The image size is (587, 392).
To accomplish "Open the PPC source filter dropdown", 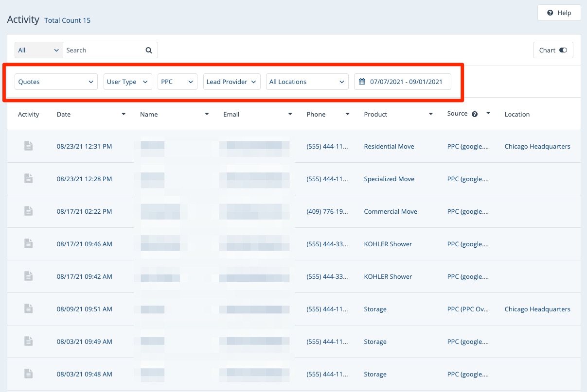I will 177,82.
